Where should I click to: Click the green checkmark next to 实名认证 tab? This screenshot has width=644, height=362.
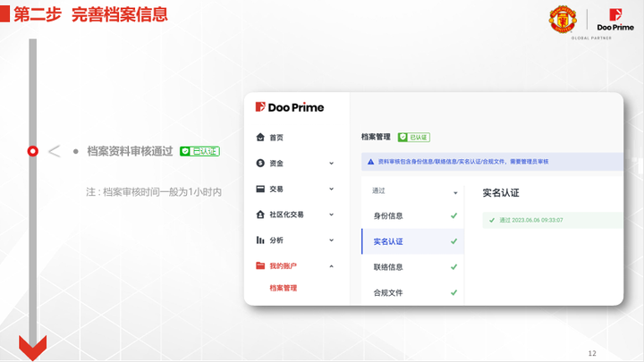pos(453,241)
